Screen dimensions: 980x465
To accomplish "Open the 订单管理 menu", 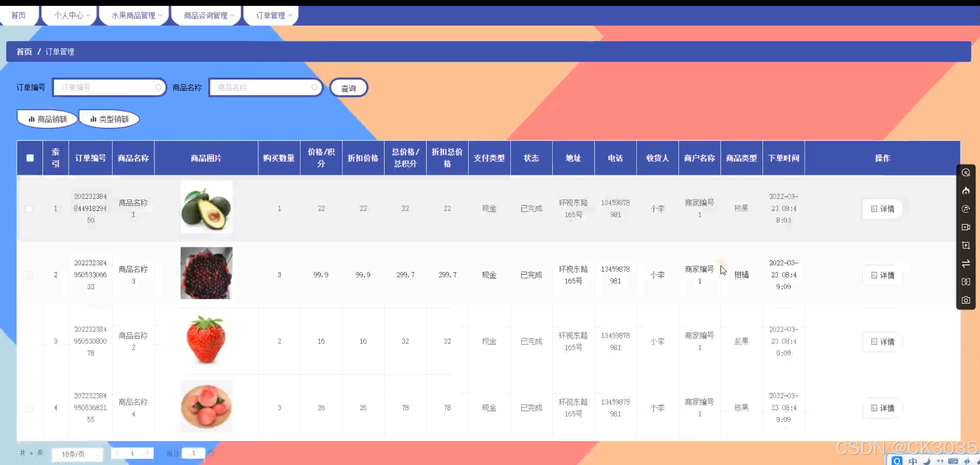I will tap(274, 15).
